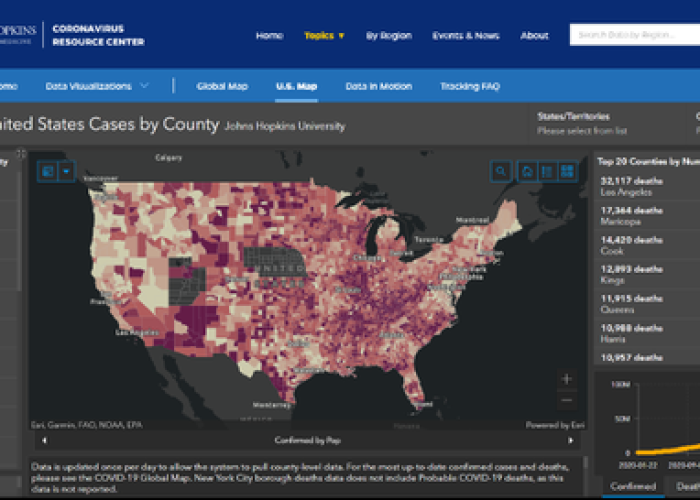Select Harris county deaths entry
The width and height of the screenshot is (700, 500).
coord(647,333)
